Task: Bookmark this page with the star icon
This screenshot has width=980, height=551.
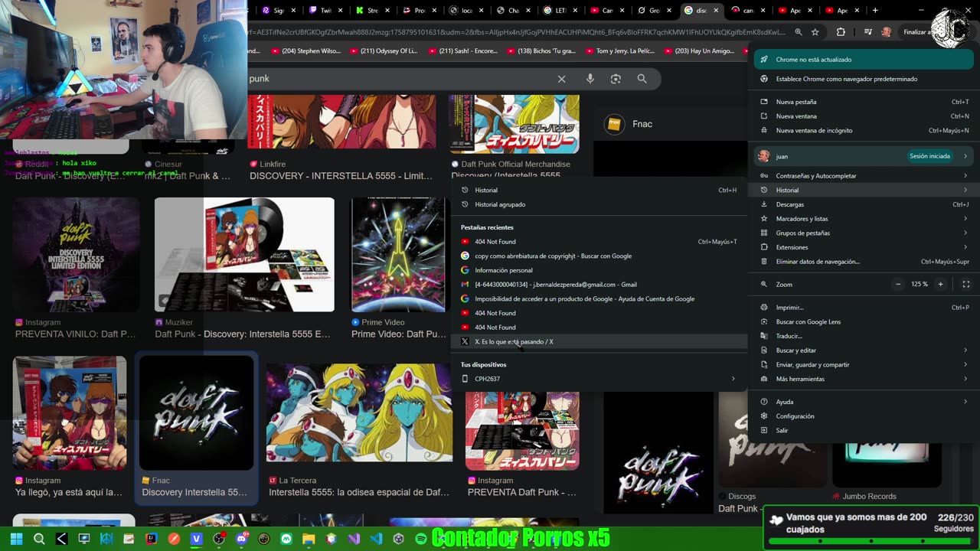Action: pos(815,32)
